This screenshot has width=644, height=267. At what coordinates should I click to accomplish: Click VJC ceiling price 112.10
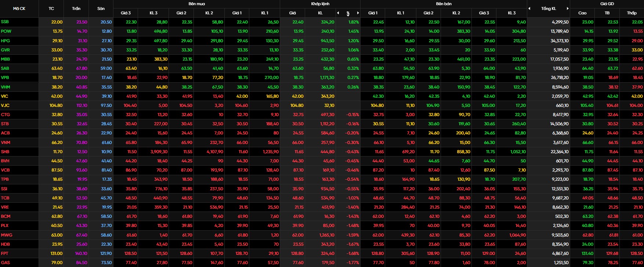(x=82, y=105)
